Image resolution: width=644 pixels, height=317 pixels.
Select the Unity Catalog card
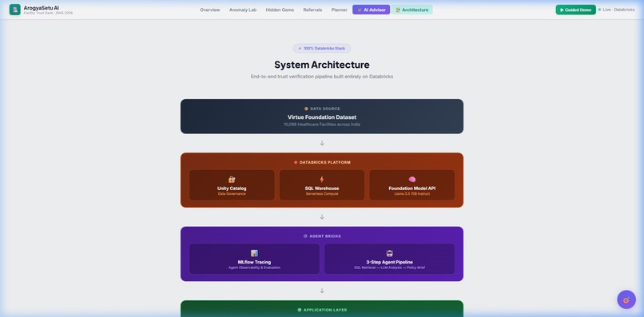pyautogui.click(x=232, y=185)
